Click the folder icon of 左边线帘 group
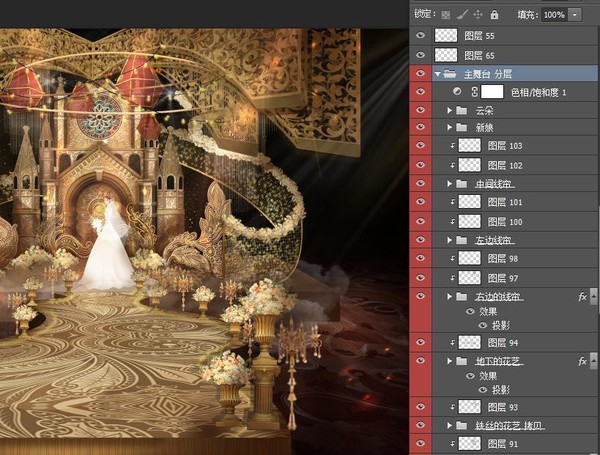The width and height of the screenshot is (600, 455). pyautogui.click(x=462, y=240)
